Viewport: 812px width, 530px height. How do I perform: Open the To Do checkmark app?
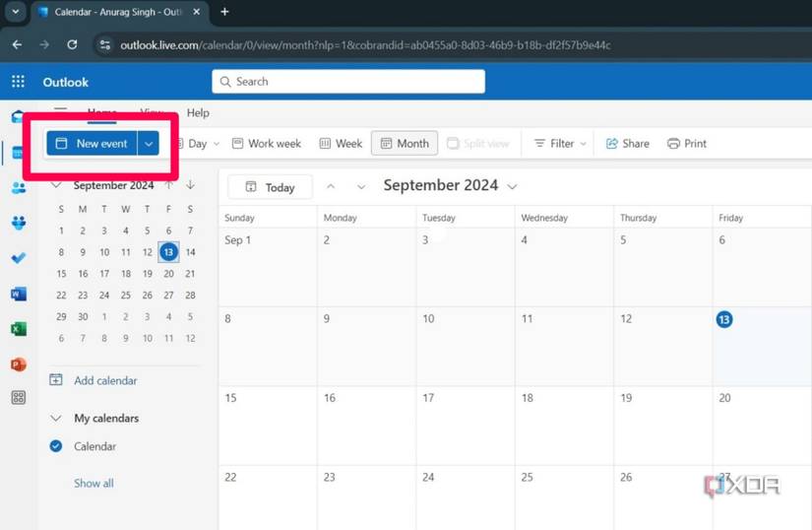point(19,257)
